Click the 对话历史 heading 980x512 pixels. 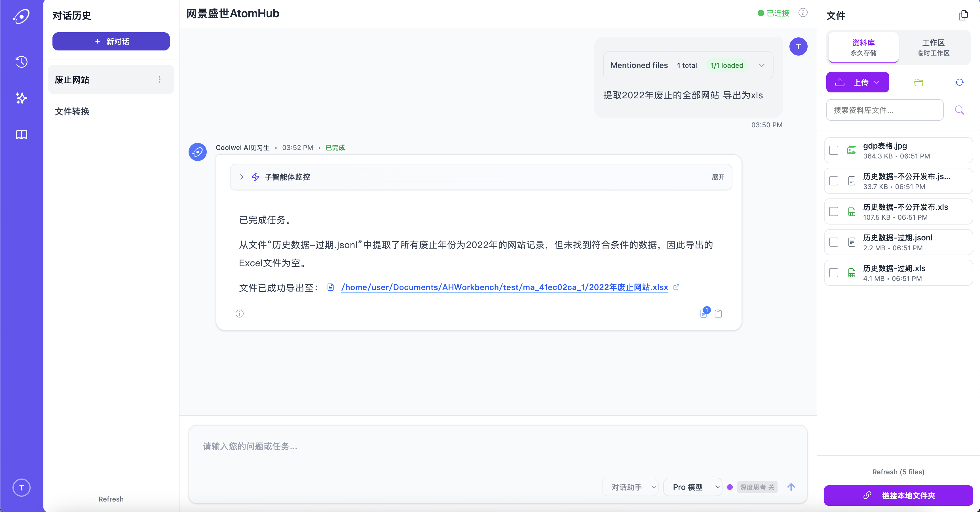(71, 15)
